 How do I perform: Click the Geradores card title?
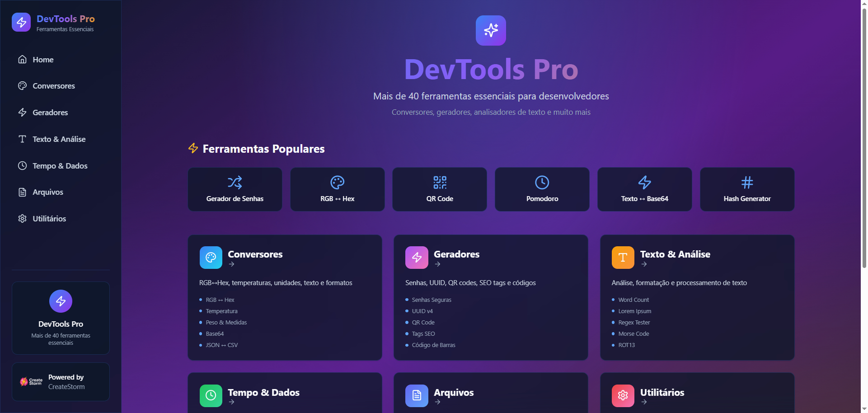457,254
